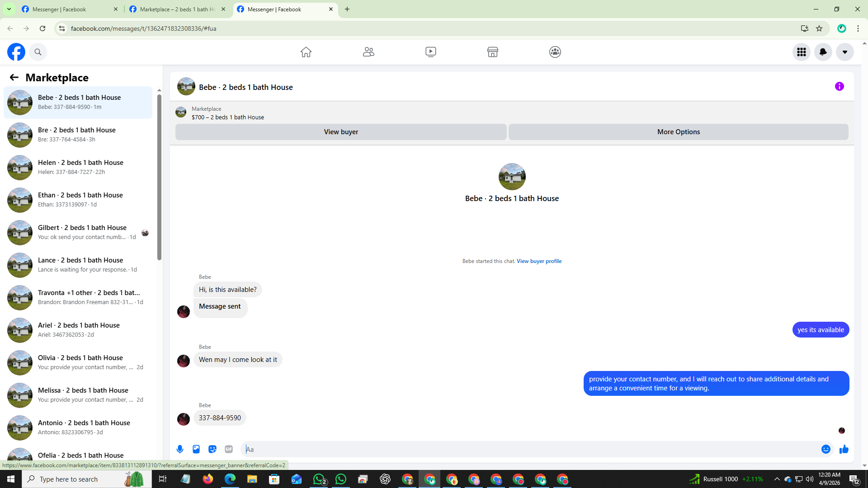The width and height of the screenshot is (868, 488).
Task: Send a thumbs up like
Action: [x=844, y=449]
